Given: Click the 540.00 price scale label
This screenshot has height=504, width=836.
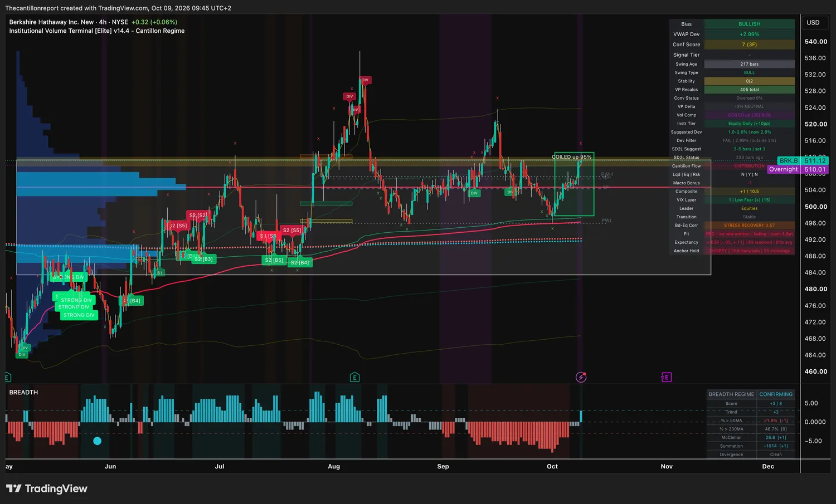Looking at the screenshot, I should click(816, 42).
